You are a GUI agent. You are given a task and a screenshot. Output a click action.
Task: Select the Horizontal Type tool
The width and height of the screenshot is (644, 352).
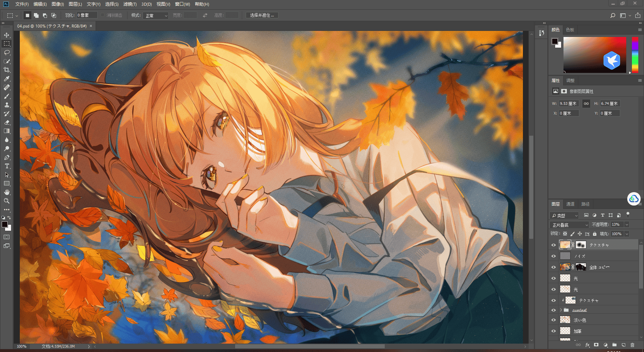click(7, 166)
